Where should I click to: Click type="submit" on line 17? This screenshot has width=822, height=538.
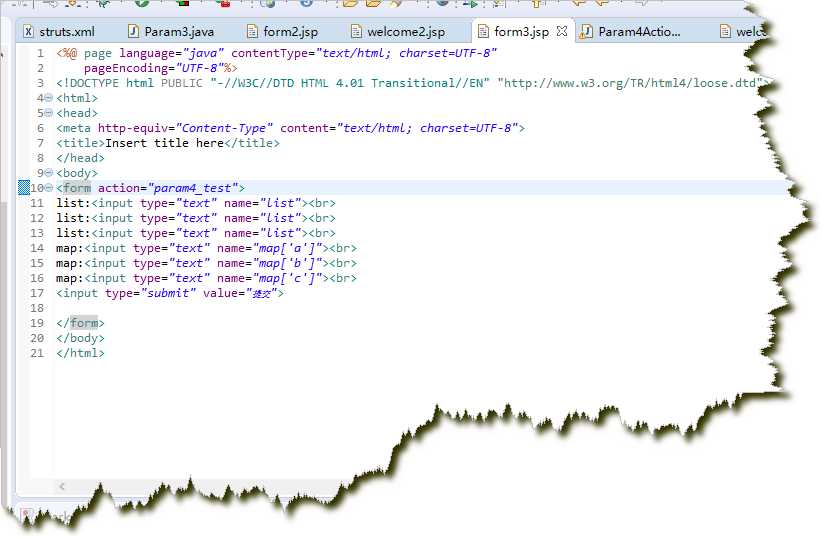(x=150, y=293)
